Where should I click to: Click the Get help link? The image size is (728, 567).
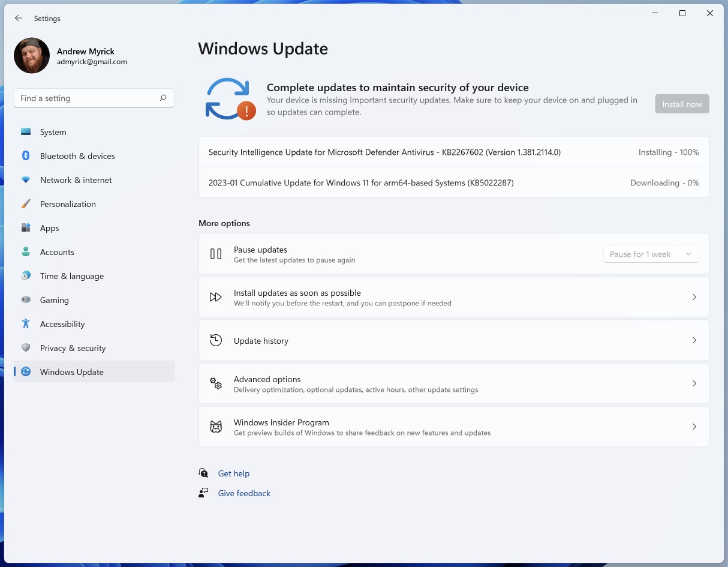234,473
